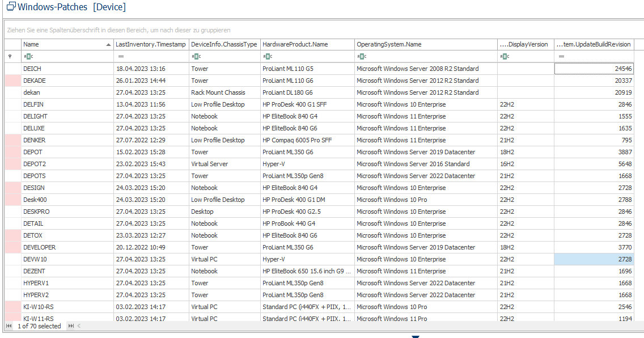The width and height of the screenshot is (644, 338).
Task: Jump to first record using navigator icon
Action: point(9,326)
